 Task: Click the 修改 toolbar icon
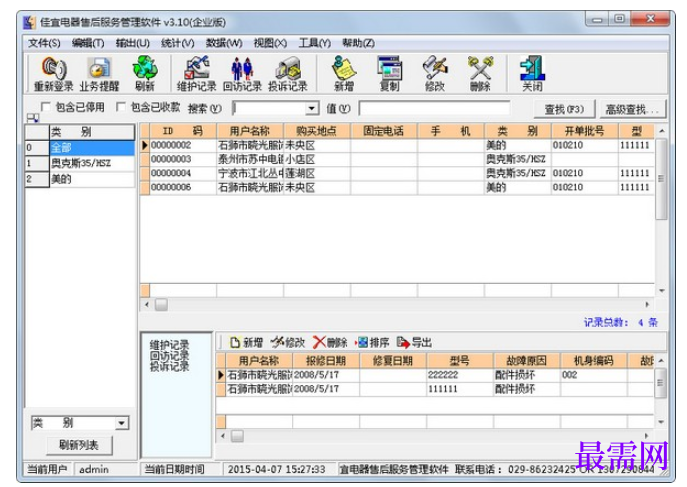pyautogui.click(x=435, y=74)
